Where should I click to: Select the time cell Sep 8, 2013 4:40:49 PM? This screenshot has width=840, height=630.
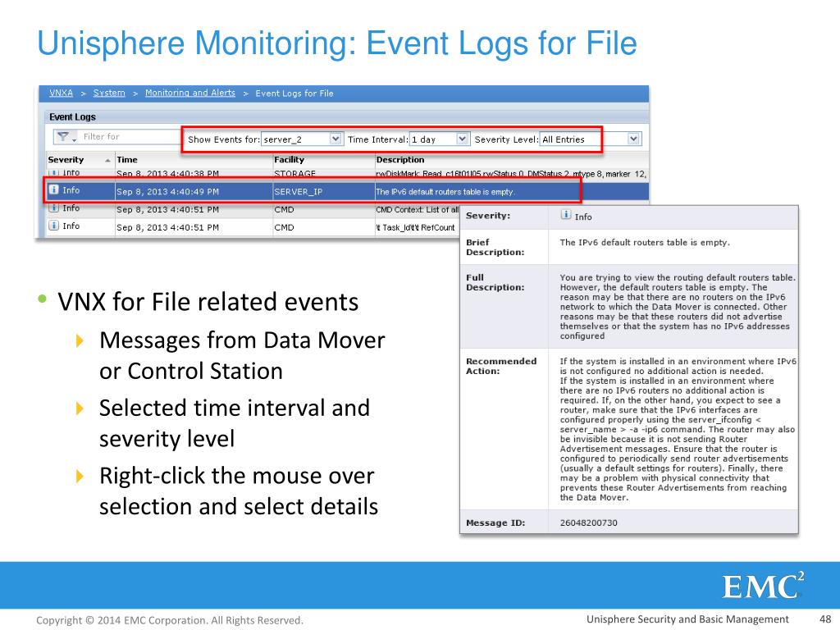[167, 192]
